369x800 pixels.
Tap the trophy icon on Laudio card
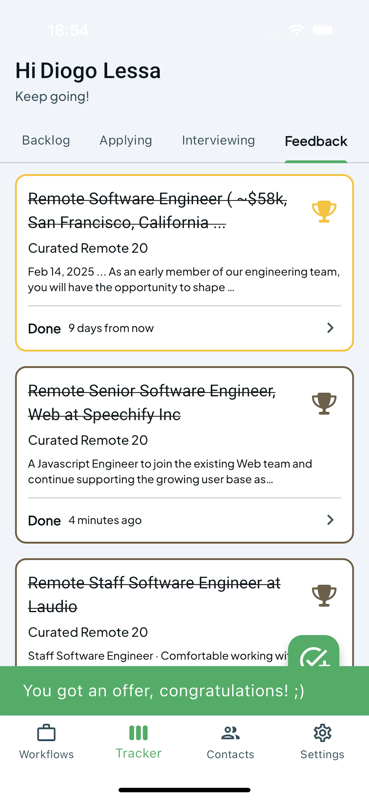tap(324, 595)
